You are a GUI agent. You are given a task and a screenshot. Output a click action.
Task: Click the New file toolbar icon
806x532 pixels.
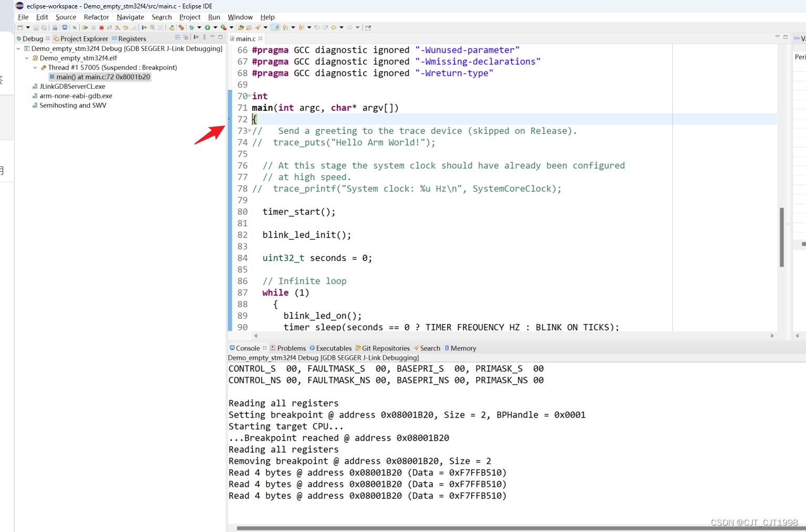[x=19, y=27]
